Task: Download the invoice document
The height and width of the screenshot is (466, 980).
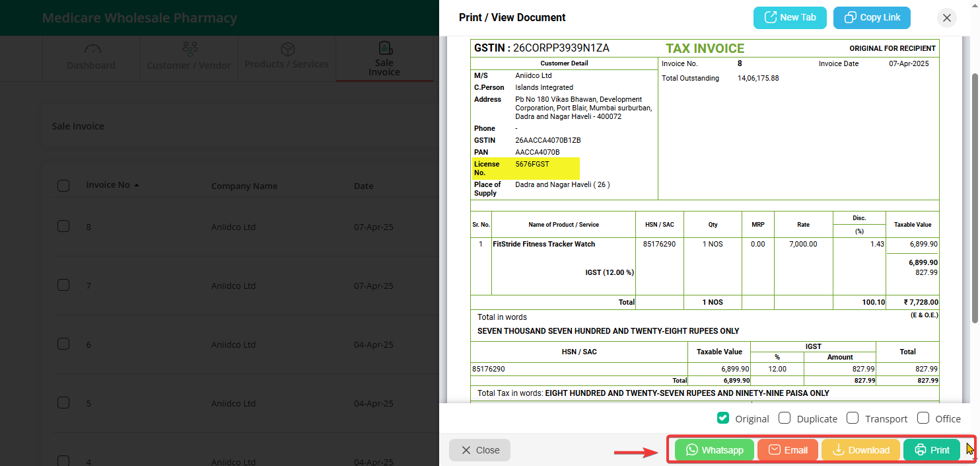Action: 860,450
